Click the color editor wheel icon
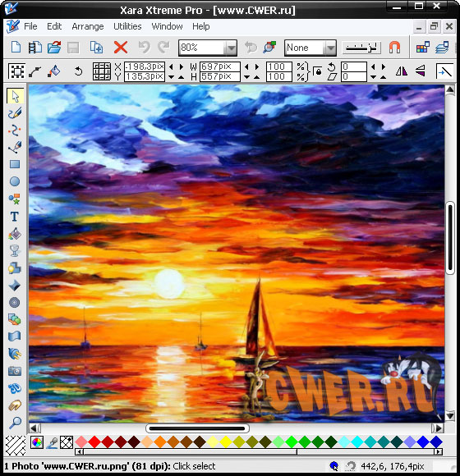The width and height of the screenshot is (460, 476). point(37,442)
